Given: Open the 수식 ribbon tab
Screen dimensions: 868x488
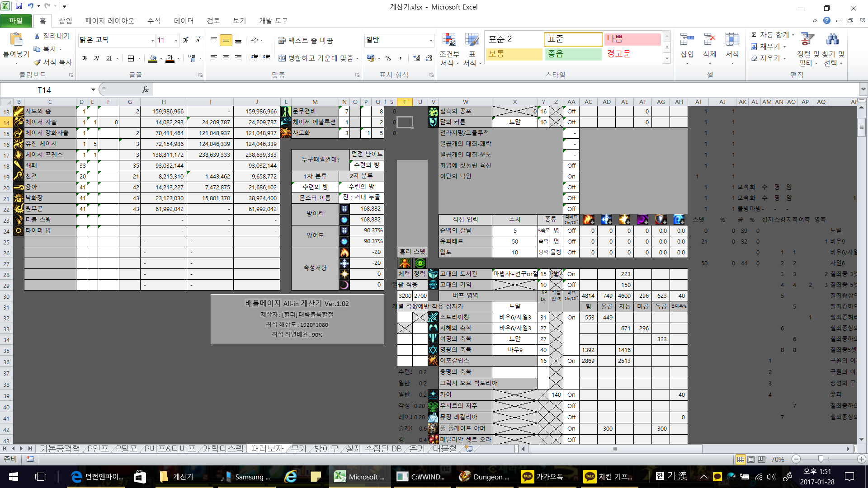Looking at the screenshot, I should pos(154,21).
